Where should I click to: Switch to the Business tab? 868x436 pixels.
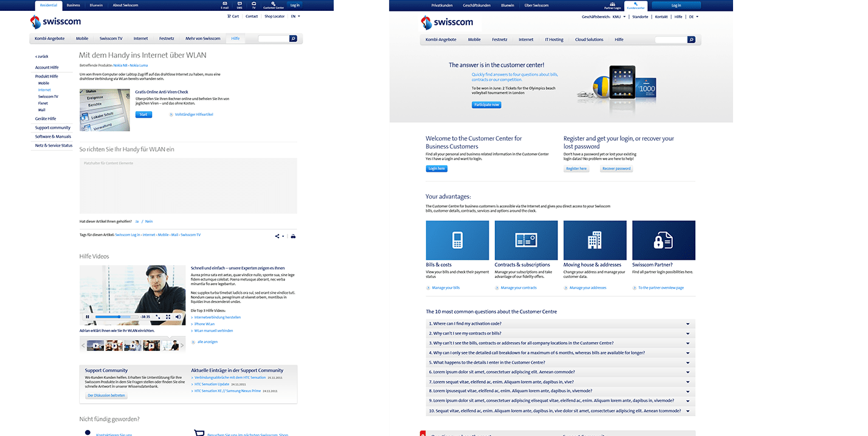(73, 5)
